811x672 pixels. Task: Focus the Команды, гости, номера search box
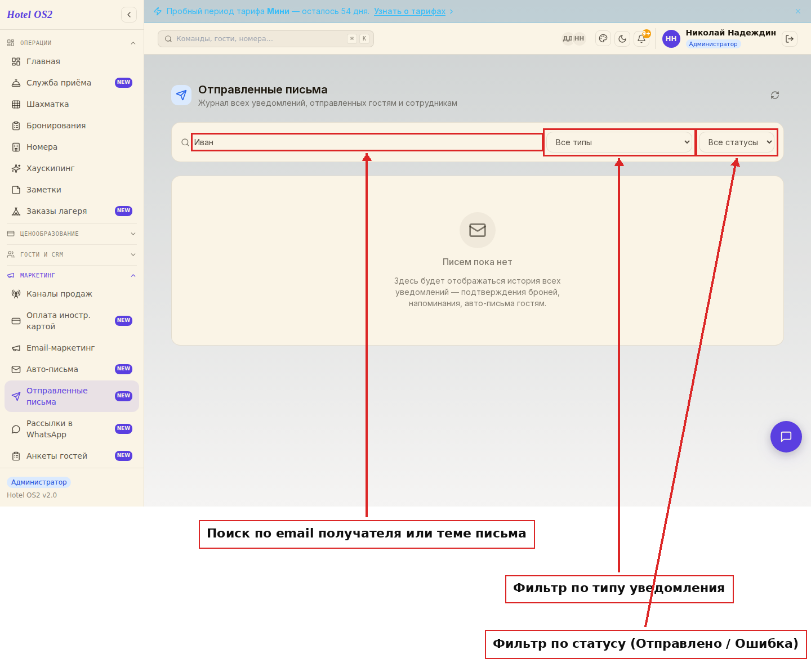(266, 39)
